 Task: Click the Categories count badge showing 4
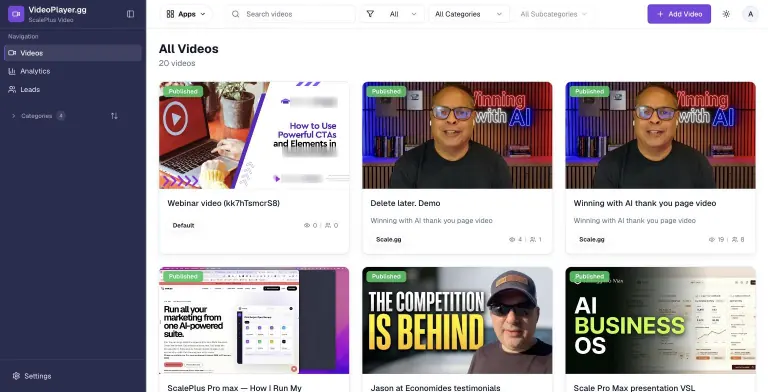tap(61, 116)
